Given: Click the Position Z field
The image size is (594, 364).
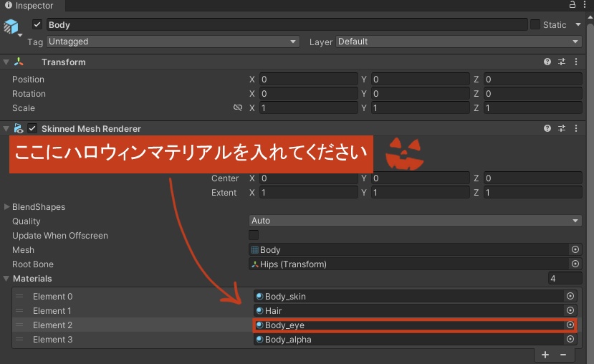Looking at the screenshot, I should click(532, 79).
